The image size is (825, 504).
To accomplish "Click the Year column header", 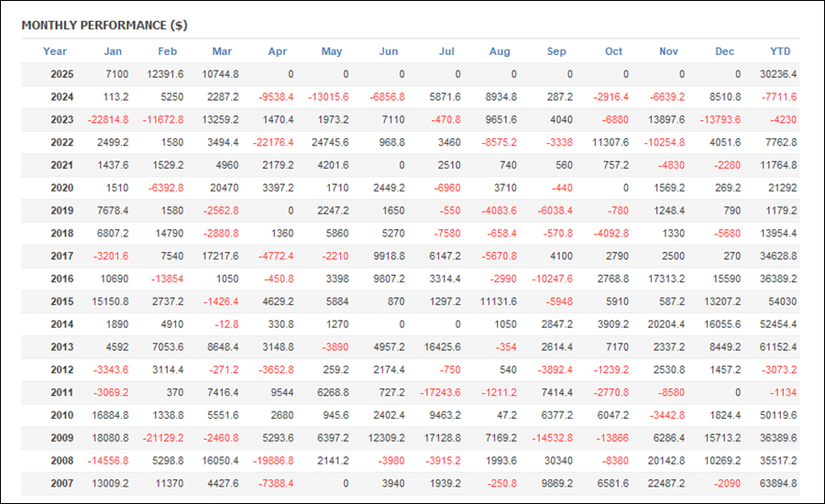I will [55, 51].
